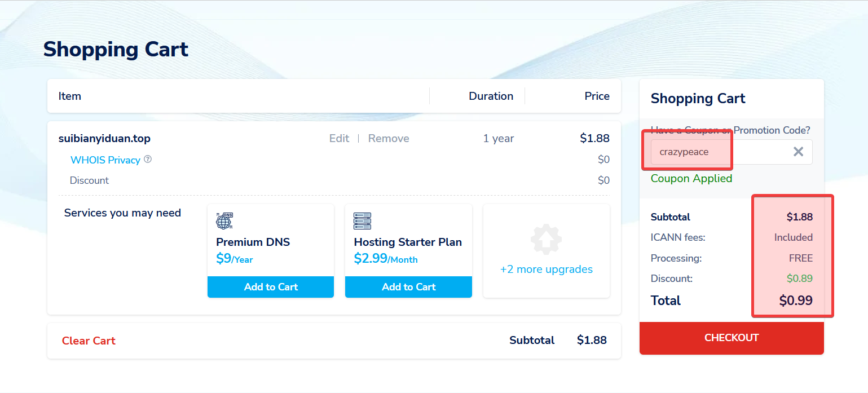Add Hosting Starter Plan to cart
This screenshot has width=868, height=393.
point(408,287)
